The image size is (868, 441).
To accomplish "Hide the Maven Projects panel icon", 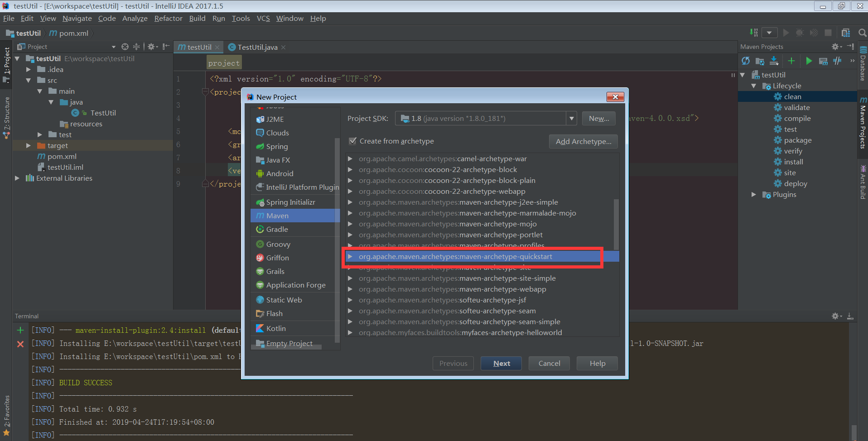I will pos(850,47).
